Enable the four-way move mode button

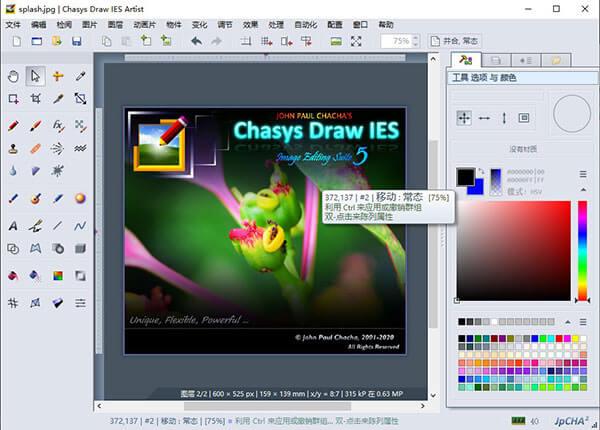(x=464, y=118)
